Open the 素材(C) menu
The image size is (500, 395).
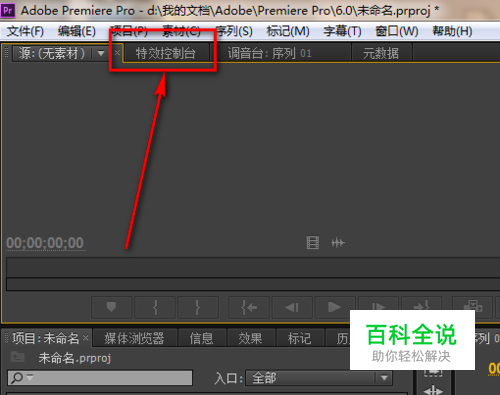coord(181,31)
